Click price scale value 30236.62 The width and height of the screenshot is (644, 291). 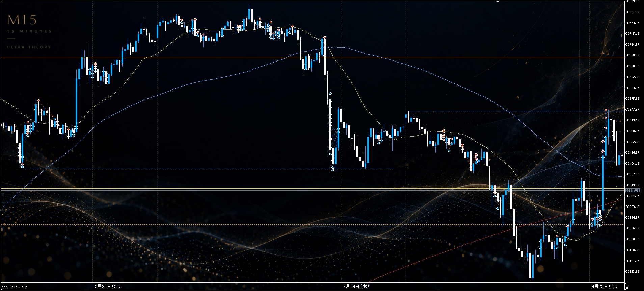click(x=633, y=228)
